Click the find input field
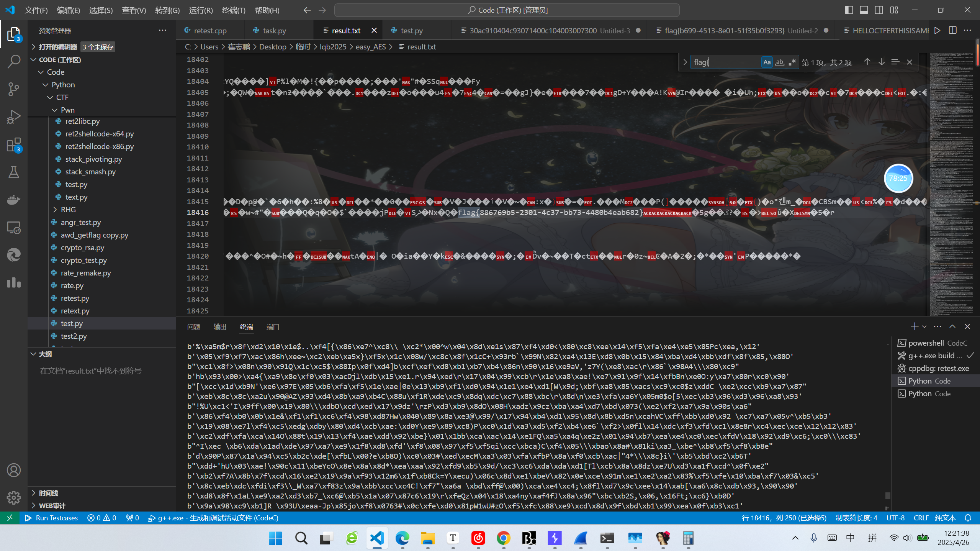The height and width of the screenshot is (551, 980). 726,62
